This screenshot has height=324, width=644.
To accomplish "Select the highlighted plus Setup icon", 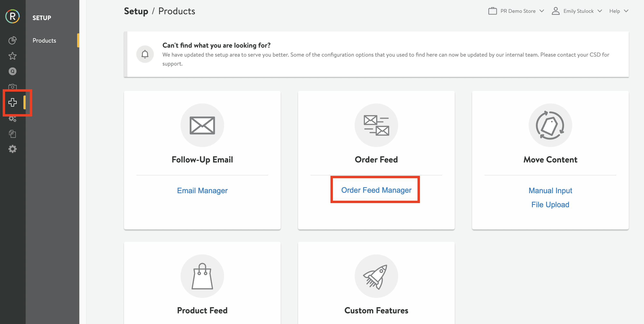I will (13, 102).
